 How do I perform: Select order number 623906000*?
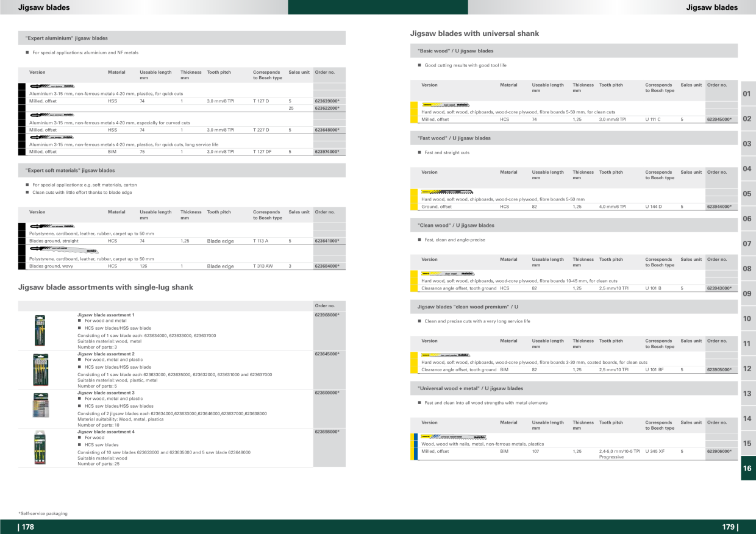719,452
